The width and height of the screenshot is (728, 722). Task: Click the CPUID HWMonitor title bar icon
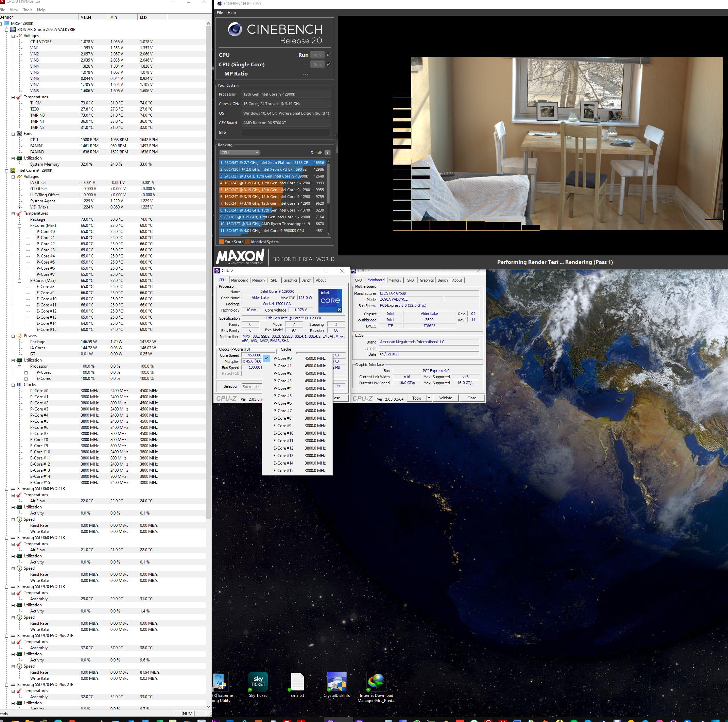[x=2, y=2]
